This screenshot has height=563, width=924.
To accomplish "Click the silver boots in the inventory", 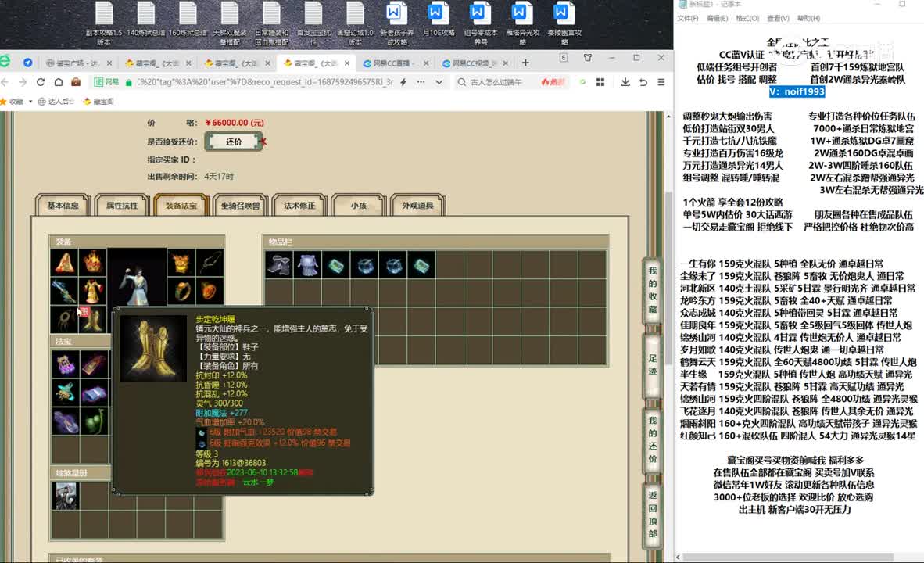I will point(279,265).
